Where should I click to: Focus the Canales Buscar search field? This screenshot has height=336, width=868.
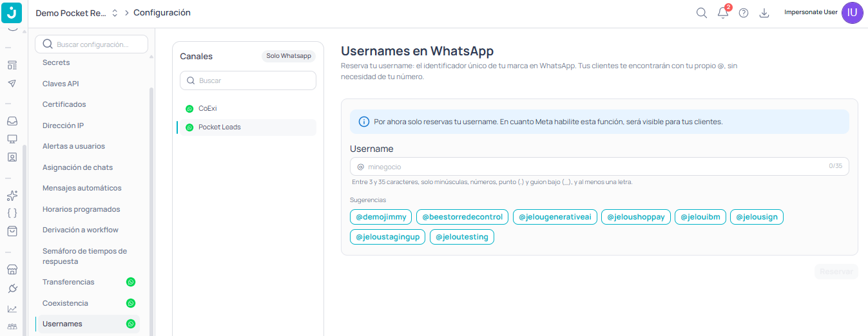(248, 80)
